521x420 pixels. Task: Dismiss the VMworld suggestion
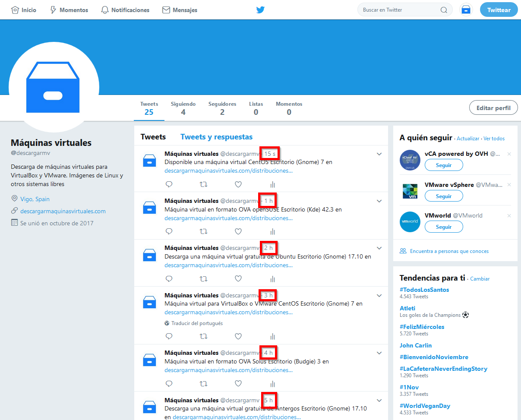tap(509, 215)
